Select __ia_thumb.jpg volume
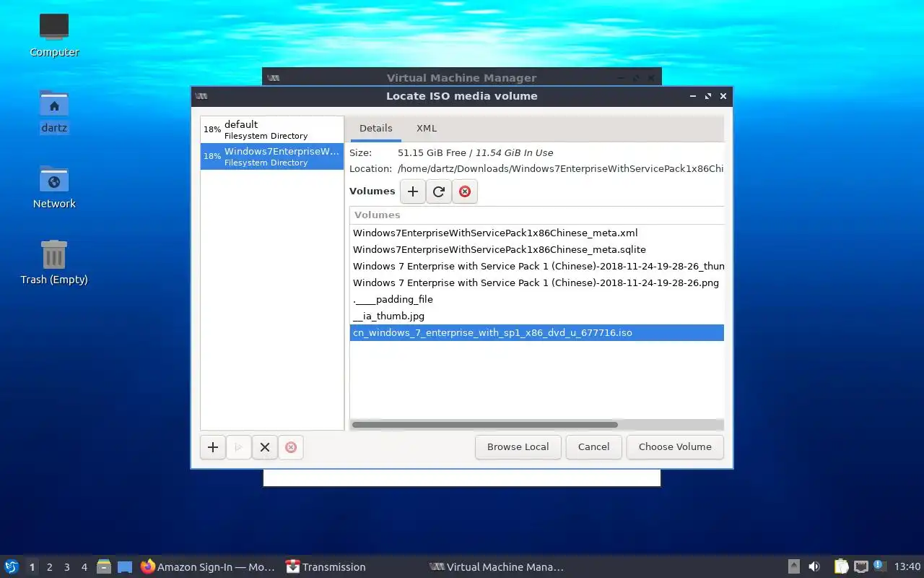The width and height of the screenshot is (924, 578). 537,316
